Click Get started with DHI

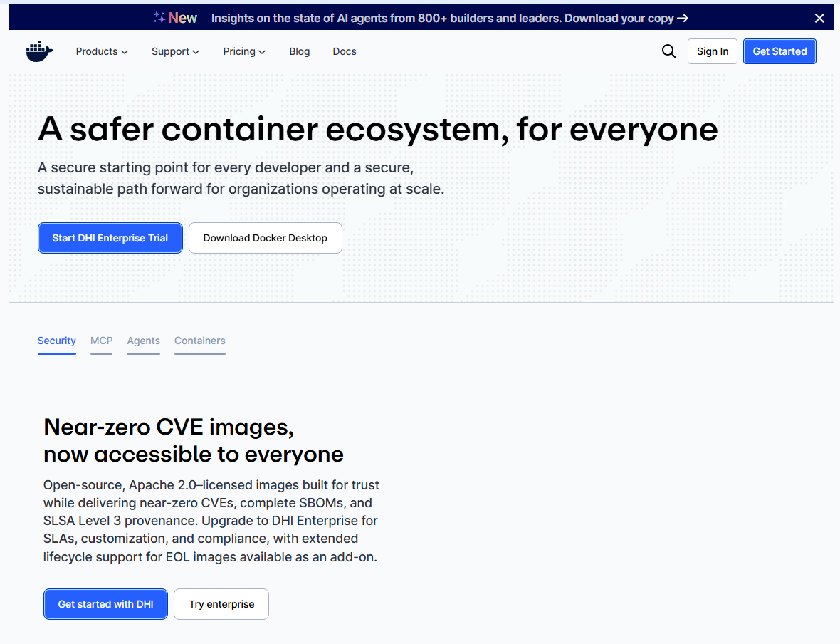point(105,604)
